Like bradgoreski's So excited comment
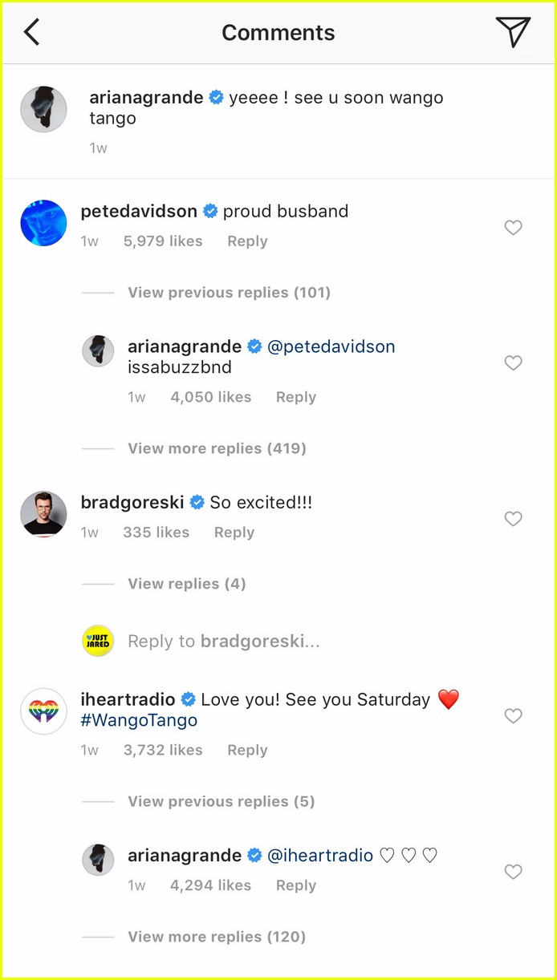The width and height of the screenshot is (557, 980). [514, 519]
